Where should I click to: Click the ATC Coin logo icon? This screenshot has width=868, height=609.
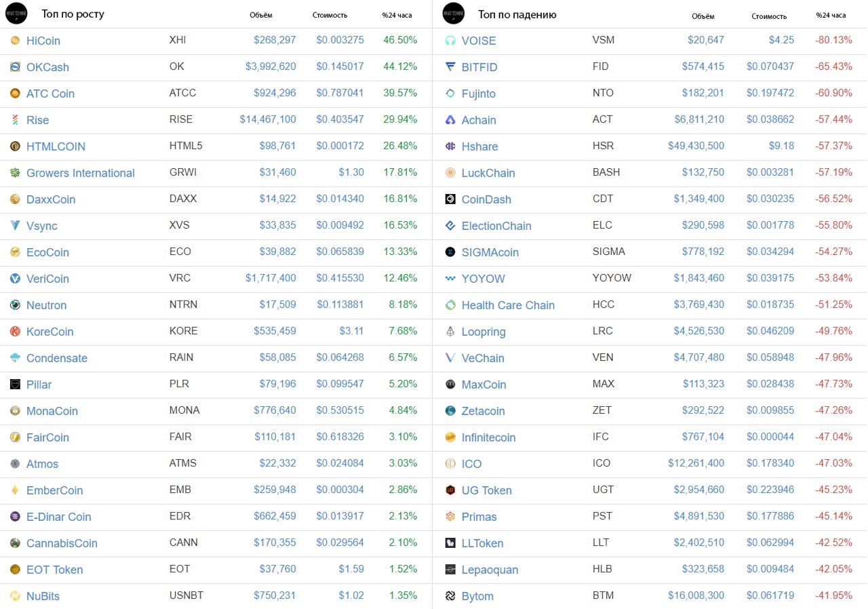pyautogui.click(x=15, y=94)
